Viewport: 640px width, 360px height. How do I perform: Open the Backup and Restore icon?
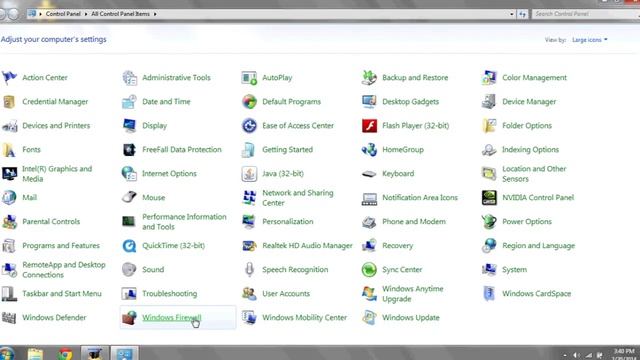tap(369, 77)
